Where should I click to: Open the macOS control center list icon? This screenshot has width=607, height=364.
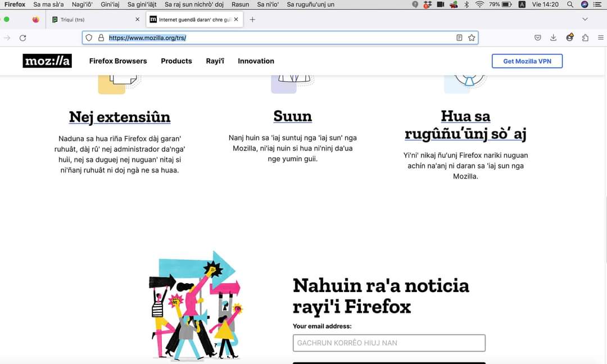point(597,4)
